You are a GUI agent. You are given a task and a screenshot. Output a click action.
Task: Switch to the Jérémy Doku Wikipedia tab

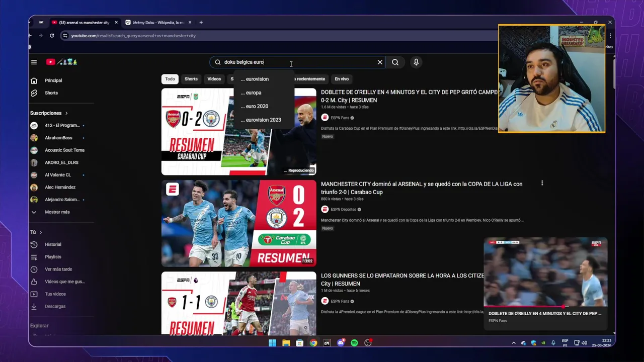pos(158,23)
